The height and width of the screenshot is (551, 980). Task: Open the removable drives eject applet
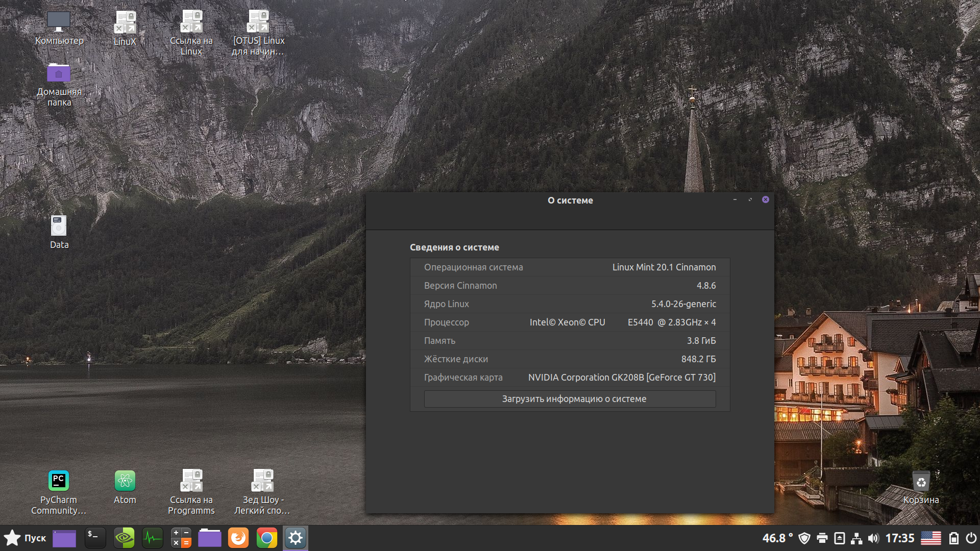(839, 538)
